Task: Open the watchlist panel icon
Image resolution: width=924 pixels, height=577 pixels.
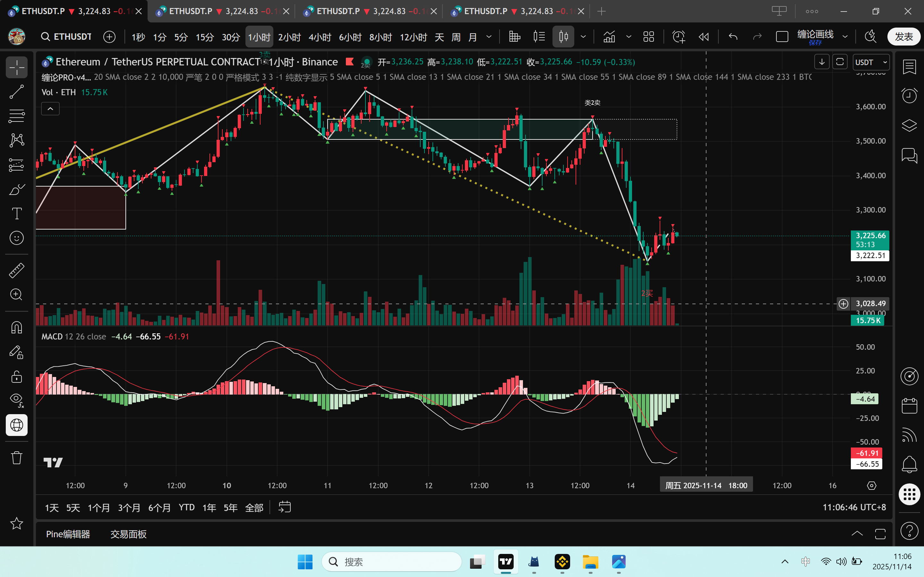Action: coord(909,67)
